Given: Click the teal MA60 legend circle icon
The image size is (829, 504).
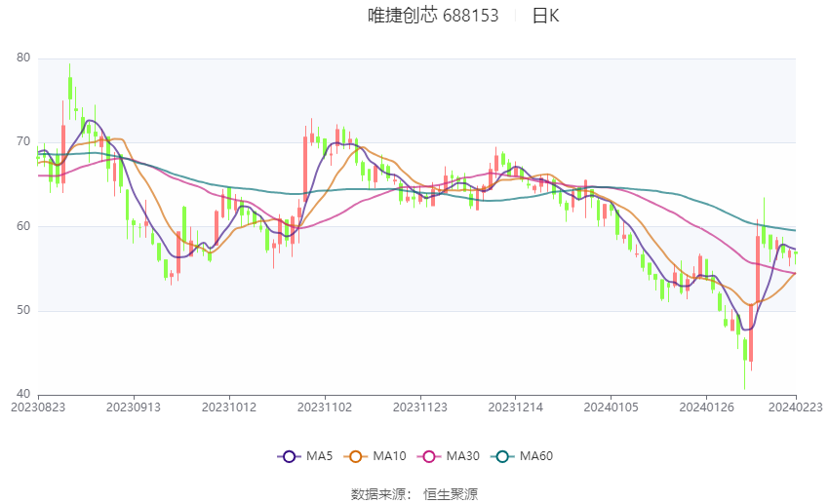Looking at the screenshot, I should point(502,456).
